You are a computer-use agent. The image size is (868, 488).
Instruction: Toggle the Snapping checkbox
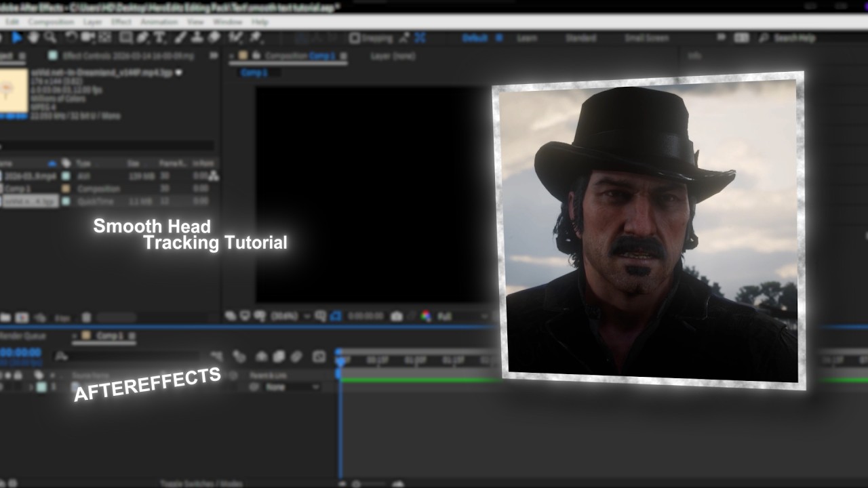[355, 38]
